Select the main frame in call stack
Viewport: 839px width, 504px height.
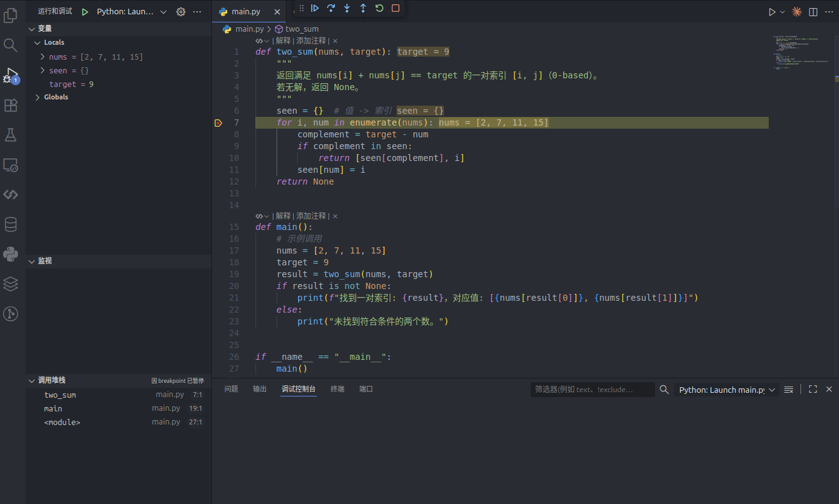click(x=53, y=409)
